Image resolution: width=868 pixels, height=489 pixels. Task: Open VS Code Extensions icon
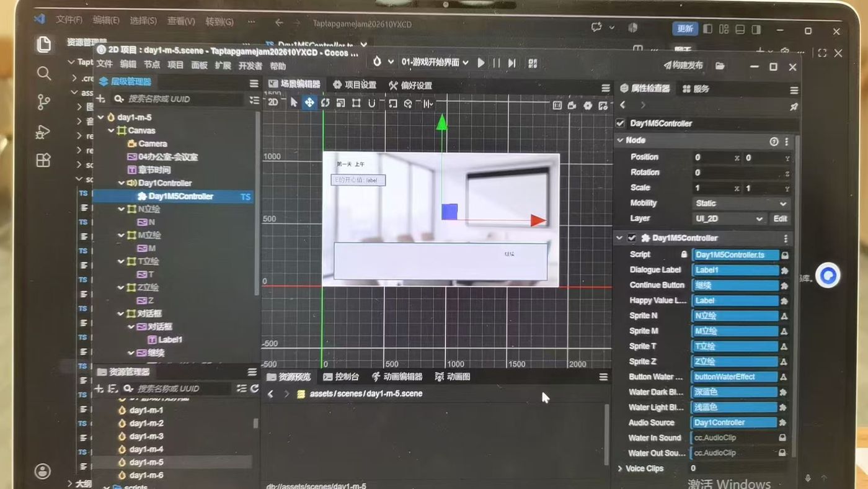pyautogui.click(x=43, y=160)
